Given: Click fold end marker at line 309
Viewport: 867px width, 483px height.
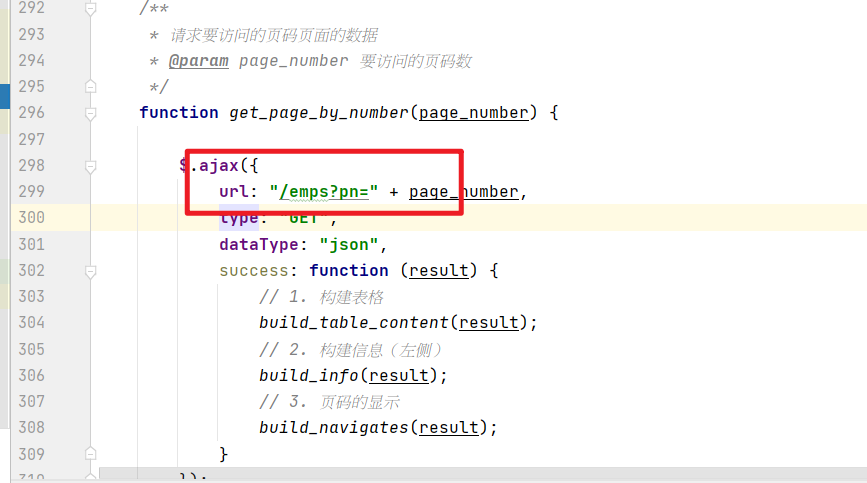Looking at the screenshot, I should pos(91,453).
